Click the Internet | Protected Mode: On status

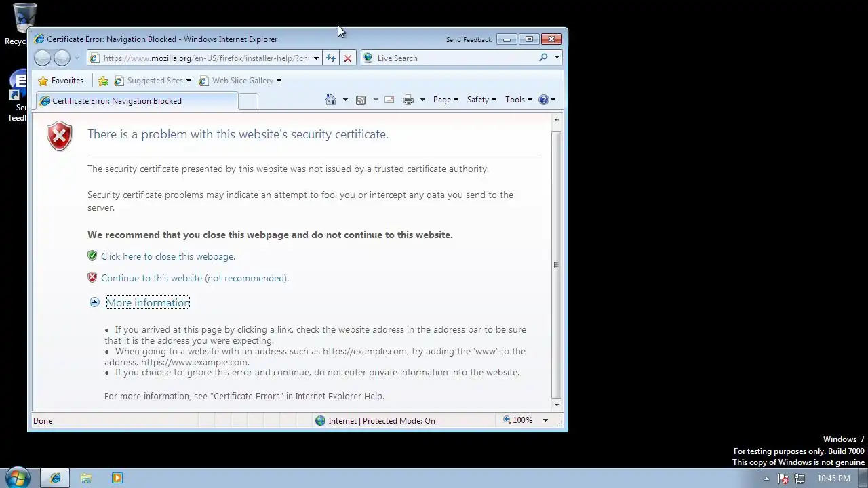point(382,421)
